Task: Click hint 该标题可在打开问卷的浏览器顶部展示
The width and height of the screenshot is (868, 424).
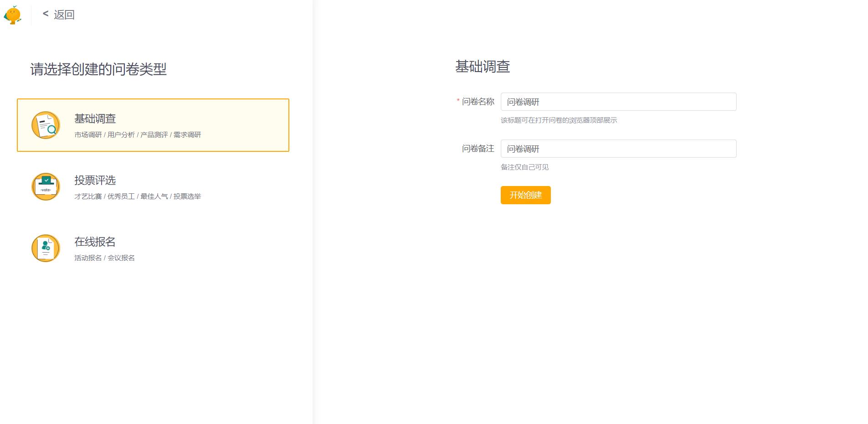Action: (x=559, y=120)
